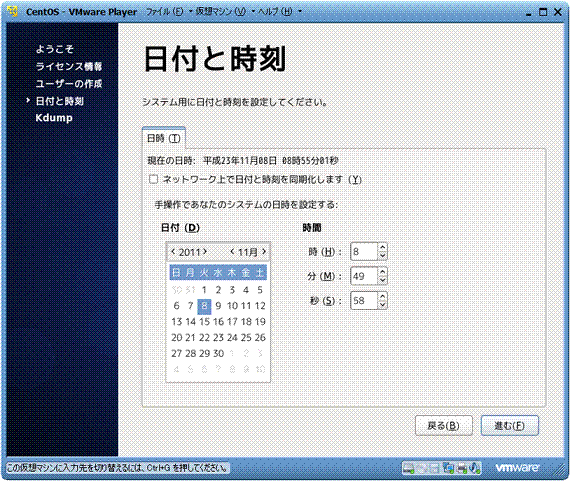Go to previous year with left arrow

tap(173, 252)
